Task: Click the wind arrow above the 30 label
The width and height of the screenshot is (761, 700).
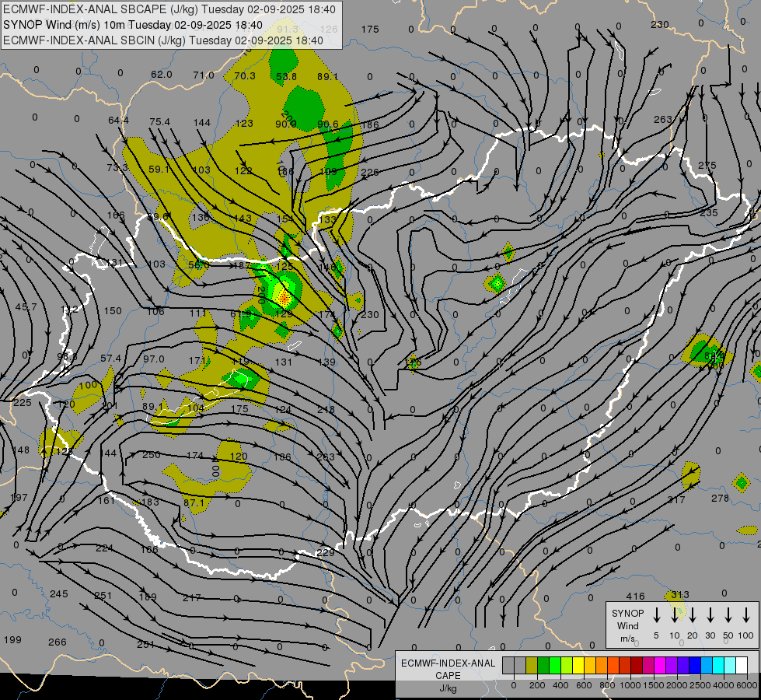Action: [710, 615]
